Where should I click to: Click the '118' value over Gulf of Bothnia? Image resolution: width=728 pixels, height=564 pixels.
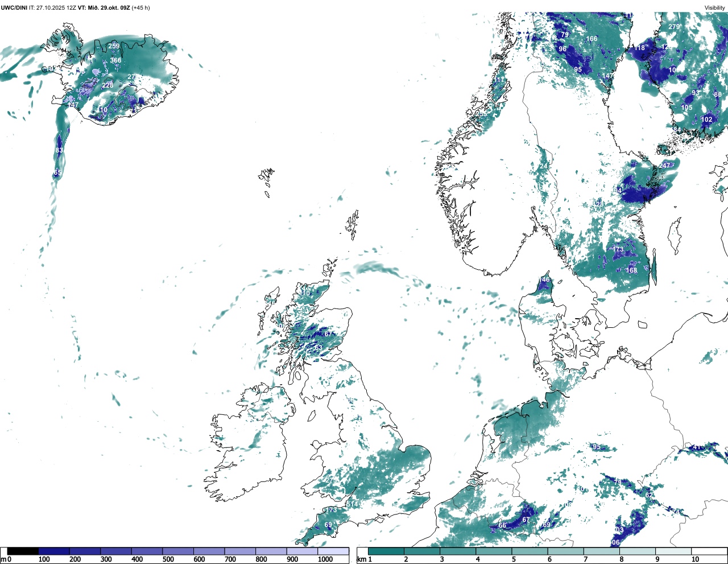[x=640, y=48]
